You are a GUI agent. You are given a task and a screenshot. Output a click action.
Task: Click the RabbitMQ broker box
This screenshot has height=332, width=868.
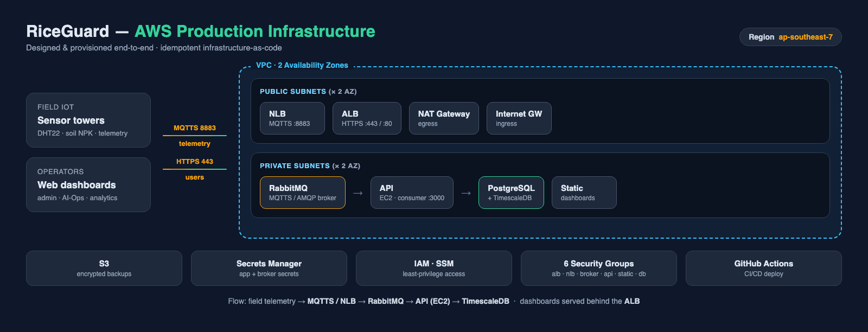[303, 193]
